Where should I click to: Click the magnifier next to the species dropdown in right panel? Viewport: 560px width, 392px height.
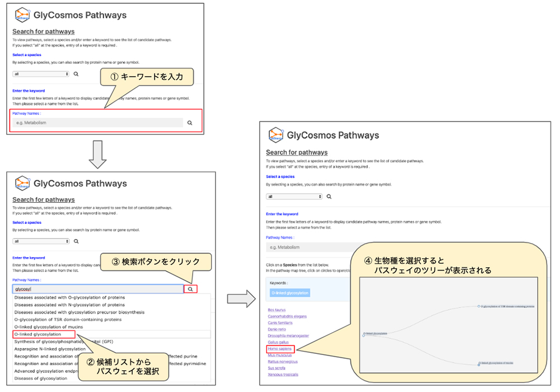[x=329, y=197]
